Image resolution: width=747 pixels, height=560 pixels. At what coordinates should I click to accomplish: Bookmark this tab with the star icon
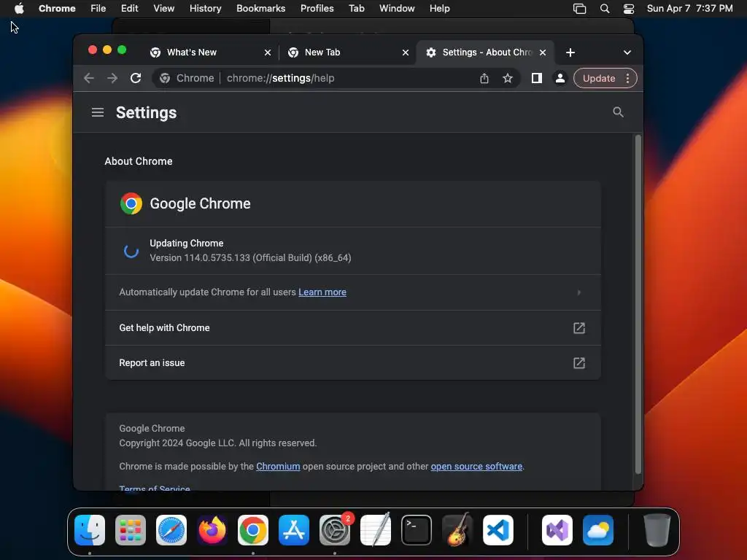[x=508, y=78]
